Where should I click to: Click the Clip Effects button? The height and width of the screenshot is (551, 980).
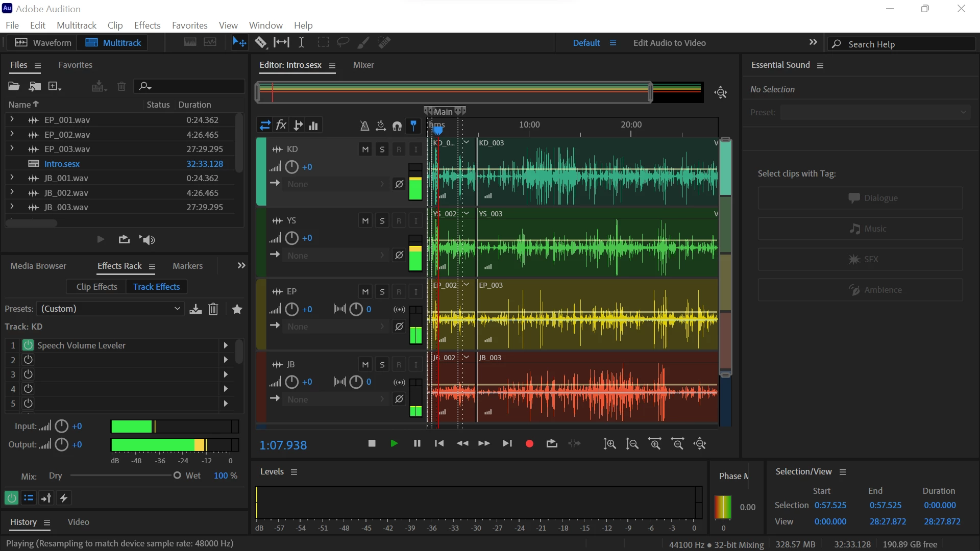click(x=97, y=287)
